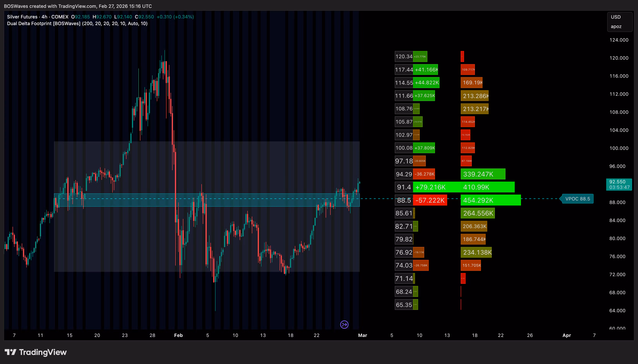
Task: Click the Feb label on time axis
Action: pos(178,335)
